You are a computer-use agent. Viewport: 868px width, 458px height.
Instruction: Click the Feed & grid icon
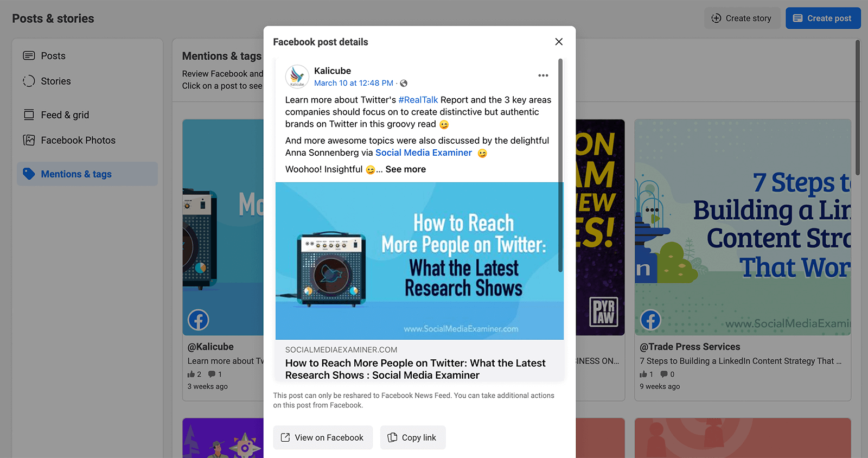tap(29, 114)
